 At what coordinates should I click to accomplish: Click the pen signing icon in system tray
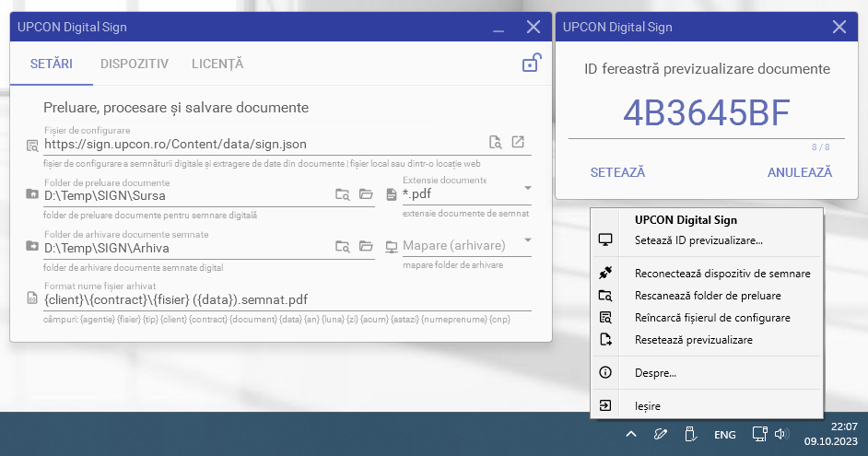coord(660,435)
